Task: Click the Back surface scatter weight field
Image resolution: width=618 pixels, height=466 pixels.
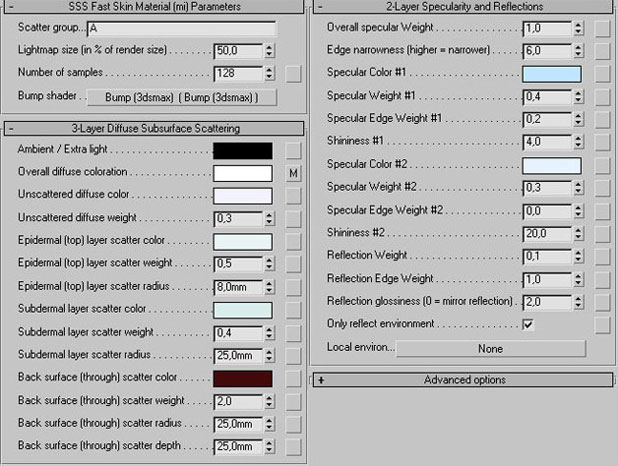Action: [238, 402]
